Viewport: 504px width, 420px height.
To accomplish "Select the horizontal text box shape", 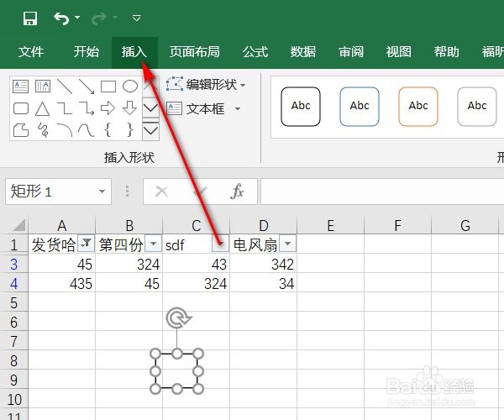I will pyautogui.click(x=20, y=87).
